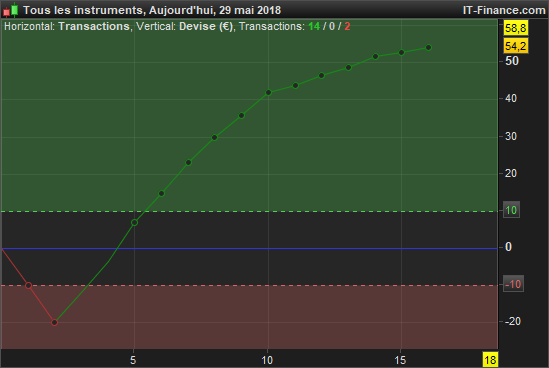Select the lowest red data point at -20
The height and width of the screenshot is (368, 549).
coord(54,322)
